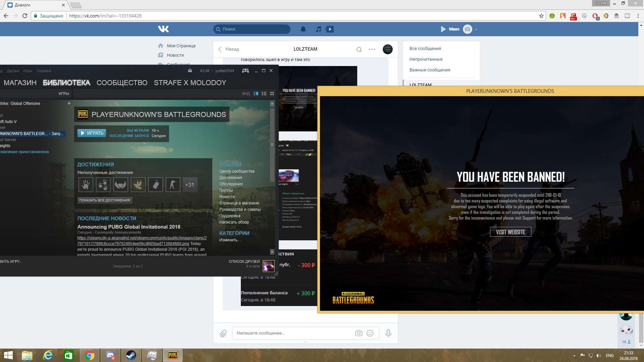Open Discord from taskbar
Viewport: 644px width, 362px height.
coord(110,355)
